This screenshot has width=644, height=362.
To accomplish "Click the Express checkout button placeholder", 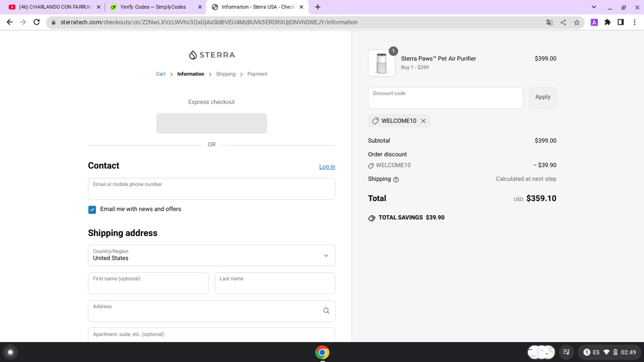I will pos(212,123).
